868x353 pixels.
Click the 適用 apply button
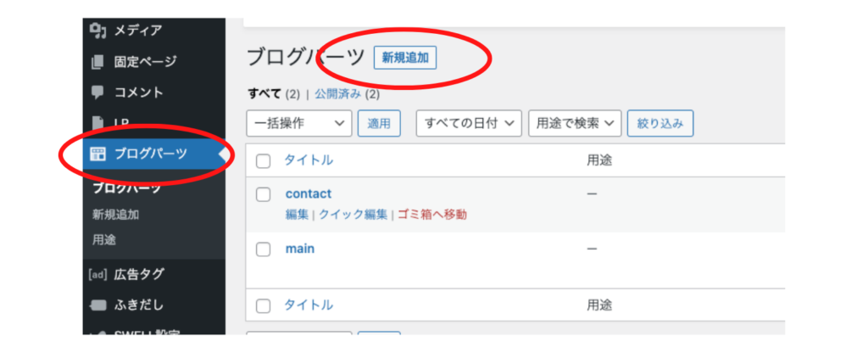coord(379,123)
